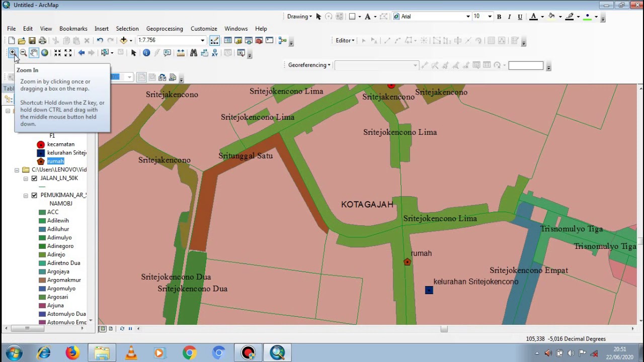Image resolution: width=644 pixels, height=362 pixels.
Task: Create a new map document
Action: (12, 40)
